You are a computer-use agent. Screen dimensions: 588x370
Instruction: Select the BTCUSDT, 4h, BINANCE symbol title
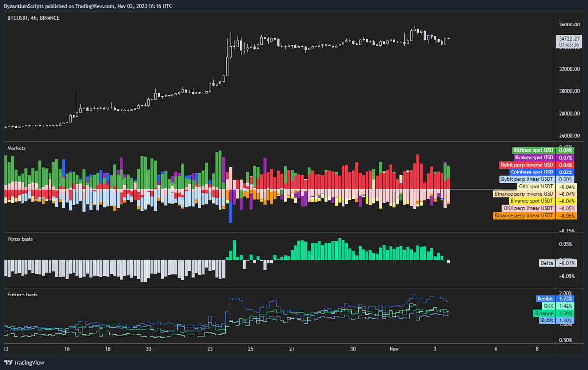coord(34,17)
